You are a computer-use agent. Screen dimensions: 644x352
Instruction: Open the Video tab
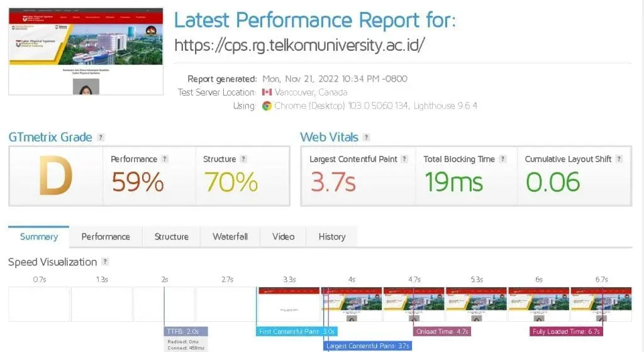pos(284,237)
